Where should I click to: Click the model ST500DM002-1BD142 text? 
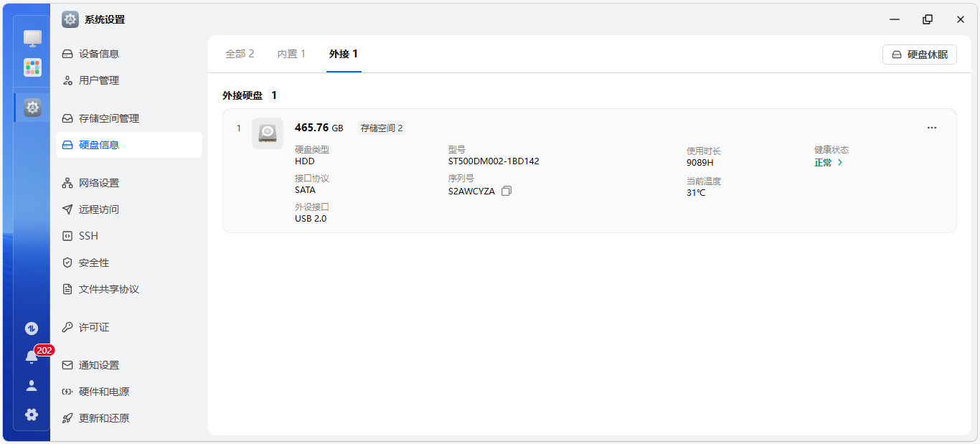coord(494,161)
